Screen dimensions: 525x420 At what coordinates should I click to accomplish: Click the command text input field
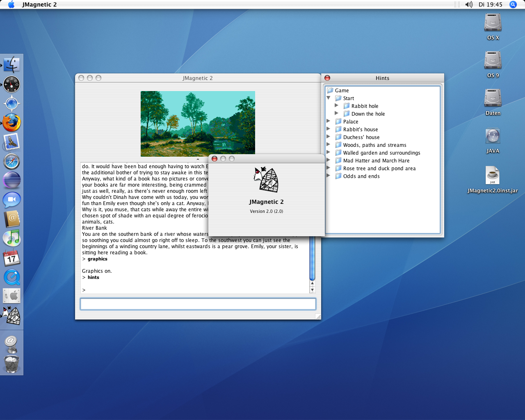coord(198,304)
